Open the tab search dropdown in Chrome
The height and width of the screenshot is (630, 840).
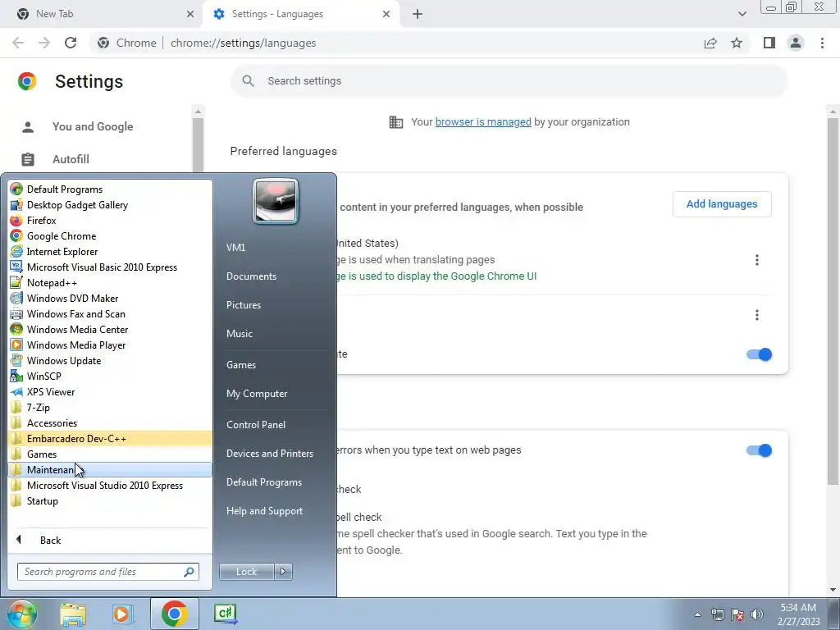[742, 14]
